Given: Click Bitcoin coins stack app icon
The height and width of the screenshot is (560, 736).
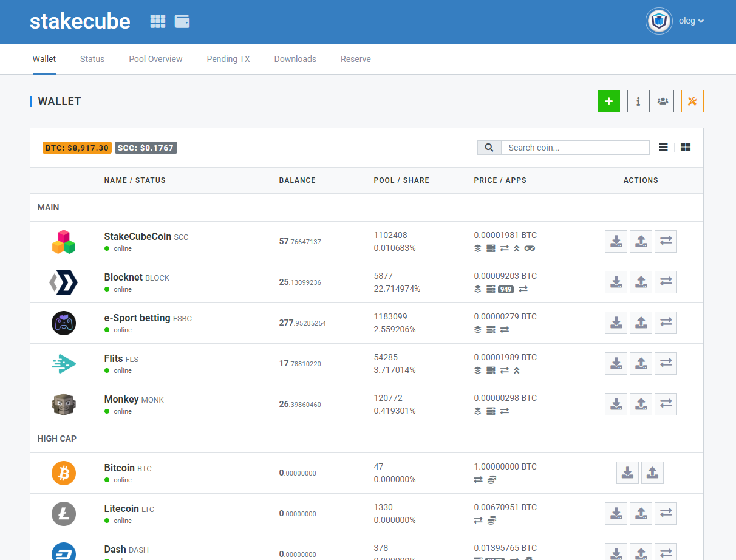Looking at the screenshot, I should [x=492, y=480].
